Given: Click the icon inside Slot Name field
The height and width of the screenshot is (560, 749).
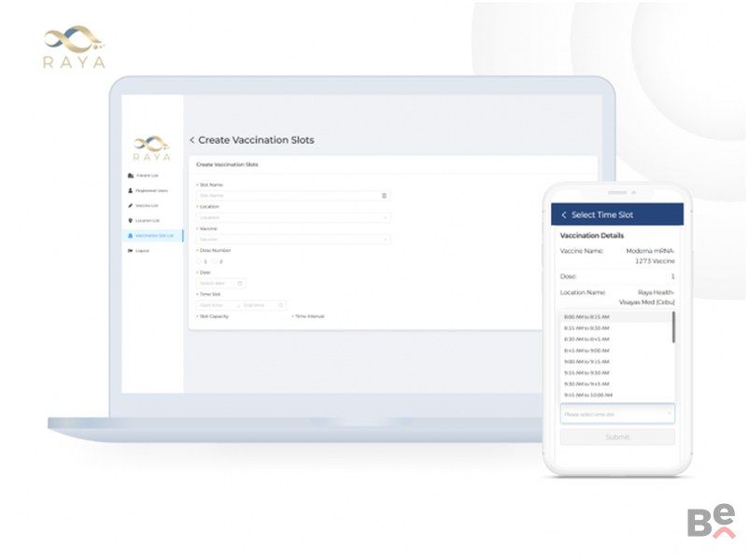Looking at the screenshot, I should click(384, 195).
